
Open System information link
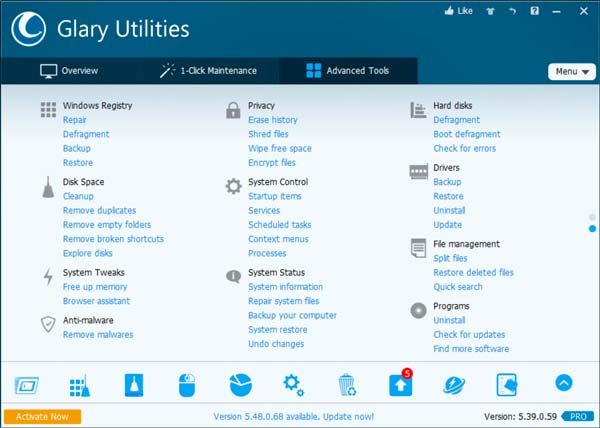285,287
